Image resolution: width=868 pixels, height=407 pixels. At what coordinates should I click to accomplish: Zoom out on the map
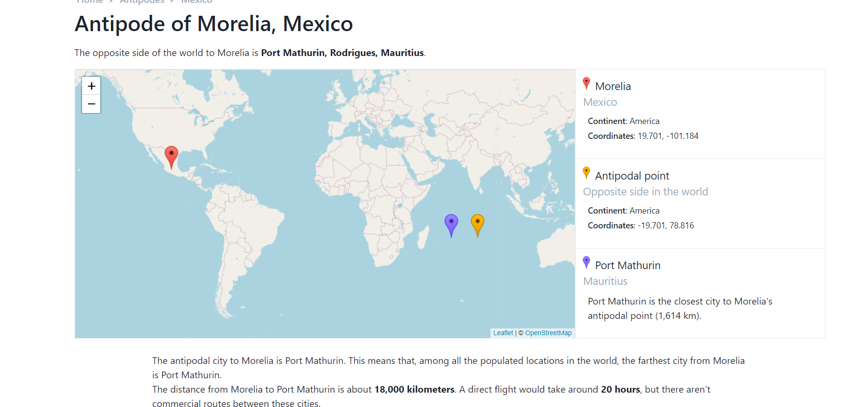[x=91, y=104]
